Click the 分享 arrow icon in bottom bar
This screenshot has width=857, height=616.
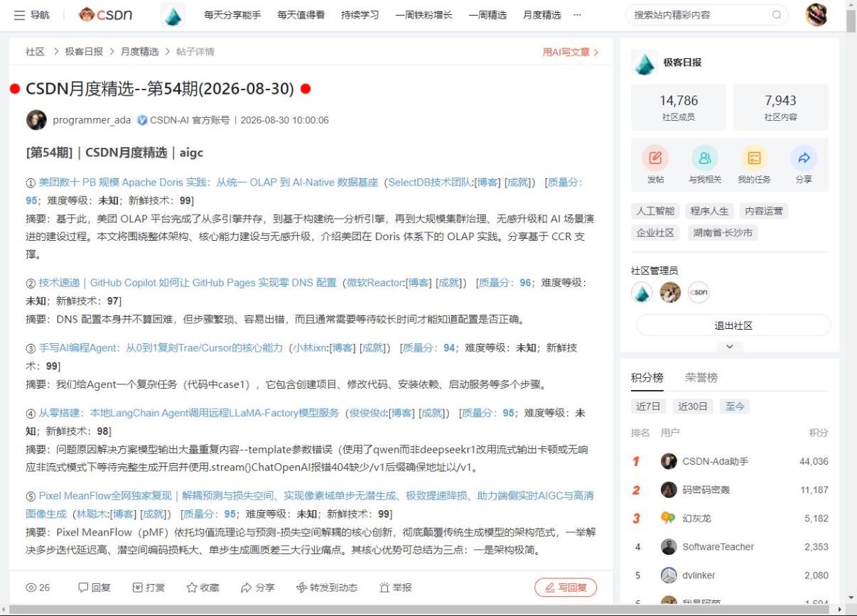[x=247, y=588]
